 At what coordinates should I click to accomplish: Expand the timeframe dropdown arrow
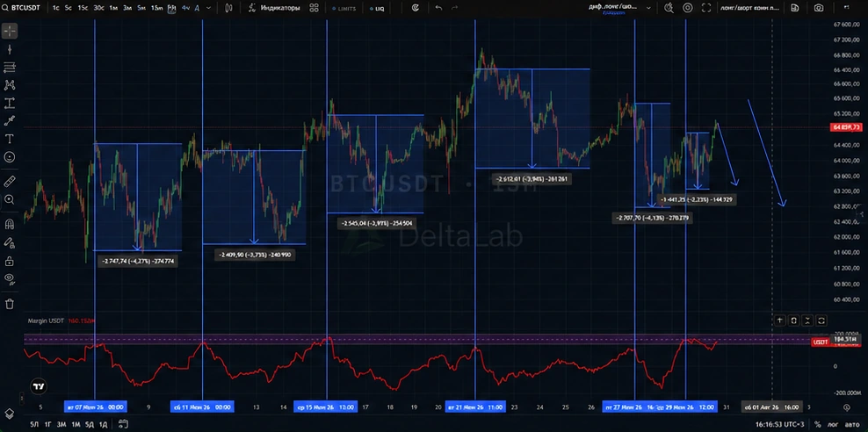[x=208, y=8]
